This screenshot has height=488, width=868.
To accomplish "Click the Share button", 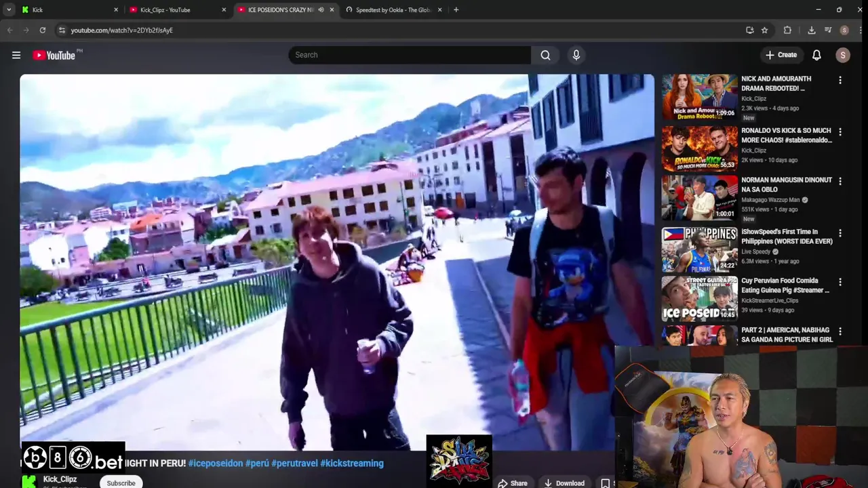I will pyautogui.click(x=512, y=483).
